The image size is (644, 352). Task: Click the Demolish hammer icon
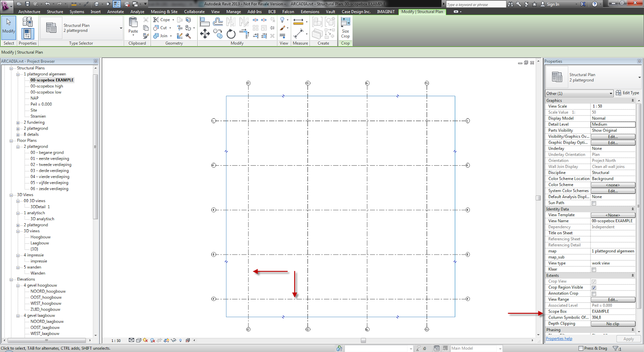point(188,36)
